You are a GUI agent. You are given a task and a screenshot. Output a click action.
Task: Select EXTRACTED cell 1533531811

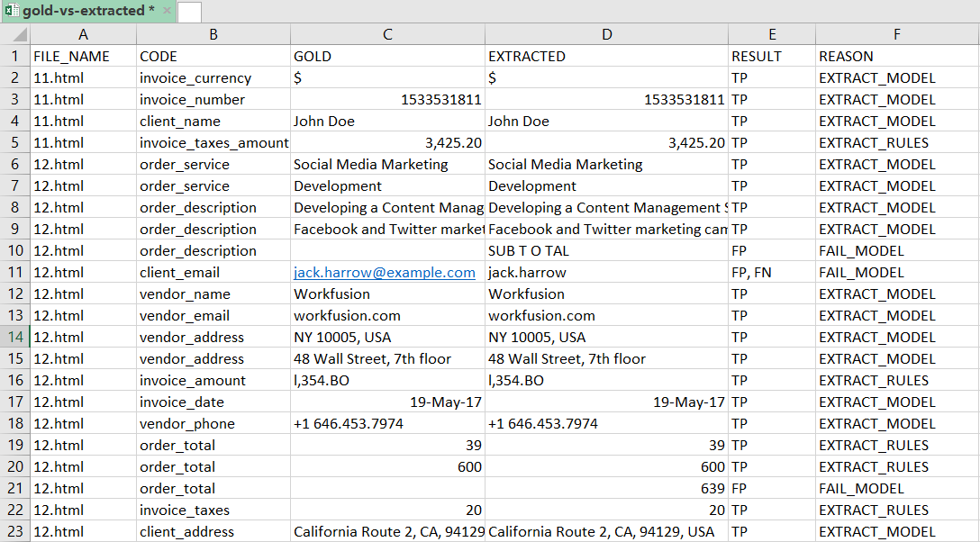pyautogui.click(x=606, y=99)
